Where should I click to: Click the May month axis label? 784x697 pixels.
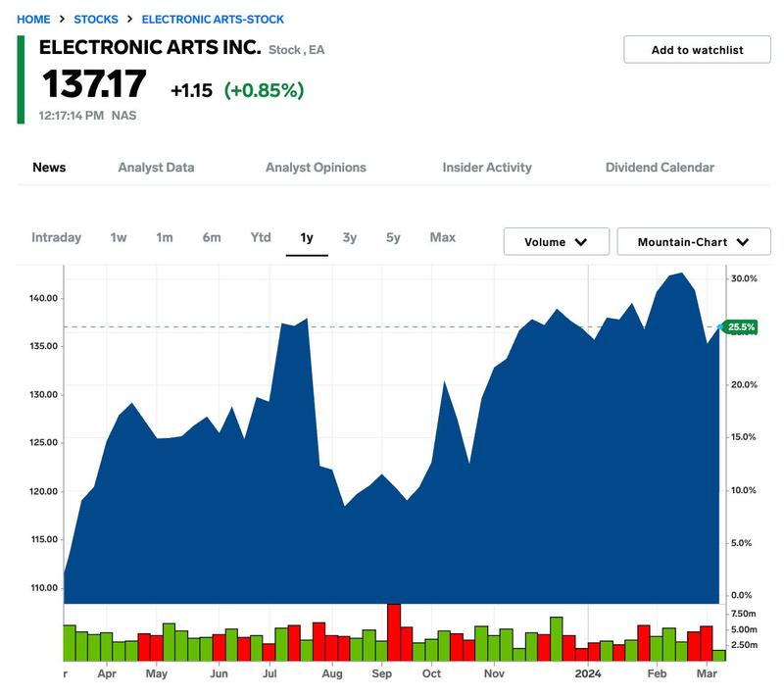click(157, 674)
